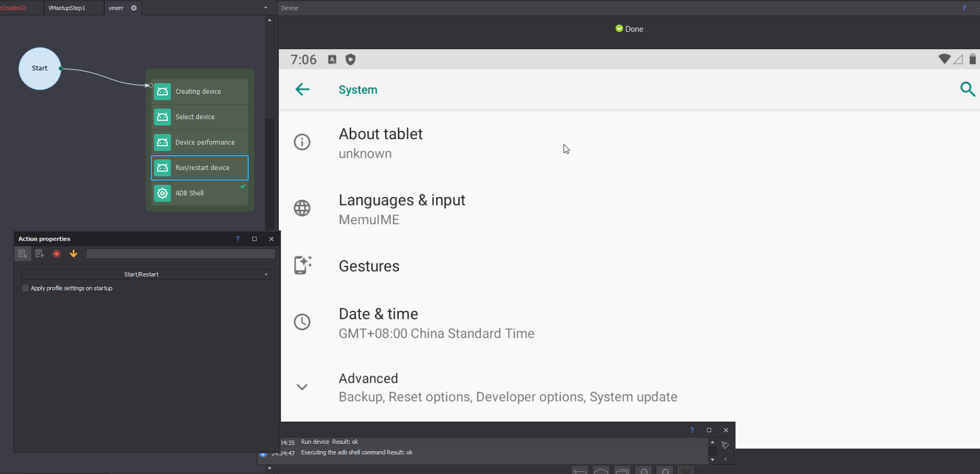Image resolution: width=980 pixels, height=474 pixels.
Task: Switch to the VMsetupStep1 tab
Action: coord(67,8)
